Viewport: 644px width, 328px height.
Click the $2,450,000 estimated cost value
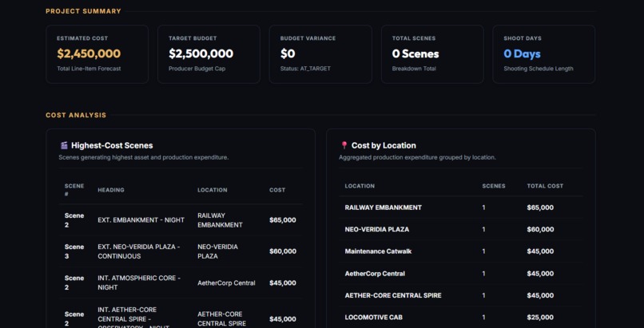(x=89, y=53)
